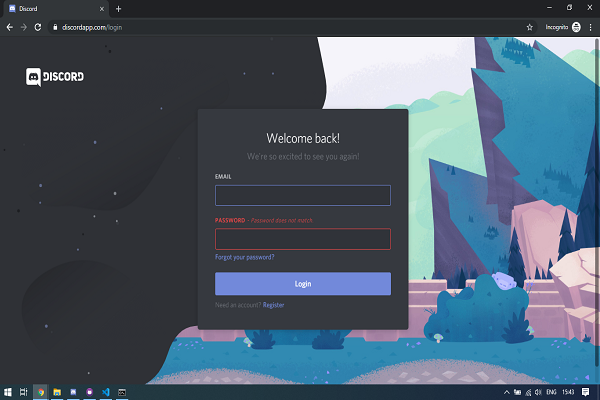Open the Windows notification center icon

pyautogui.click(x=585, y=392)
